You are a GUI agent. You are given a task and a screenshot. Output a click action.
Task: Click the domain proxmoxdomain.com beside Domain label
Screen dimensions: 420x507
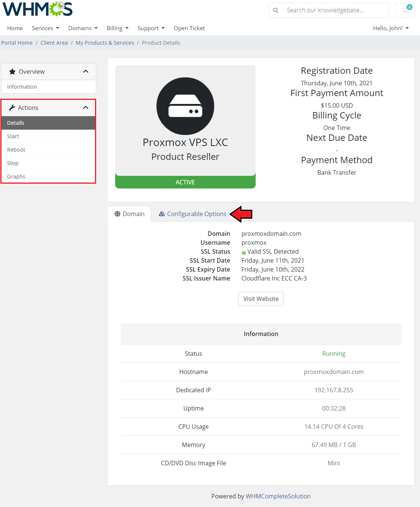271,234
